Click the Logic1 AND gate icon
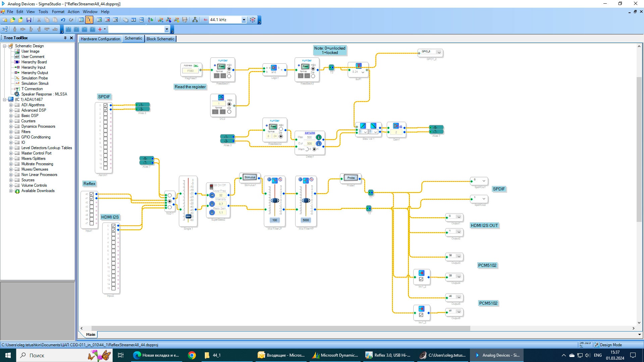 [273, 68]
